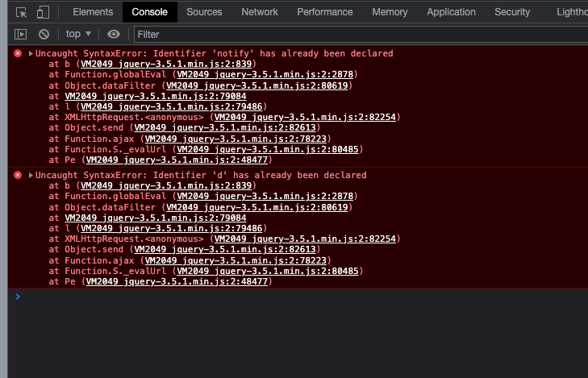The width and height of the screenshot is (588, 378).
Task: Open the 2:80619 dataFilter link in the 'notify' error
Action: pyautogui.click(x=256, y=85)
